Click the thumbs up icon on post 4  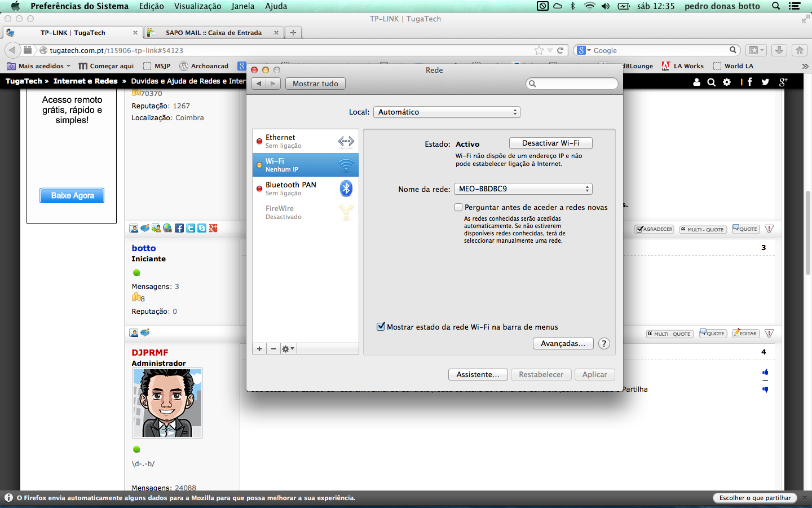(765, 372)
